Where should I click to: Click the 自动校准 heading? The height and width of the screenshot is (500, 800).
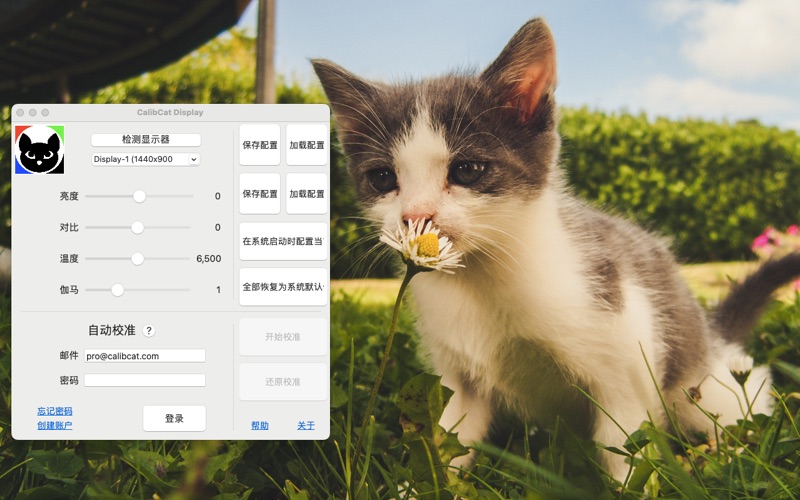pos(112,330)
